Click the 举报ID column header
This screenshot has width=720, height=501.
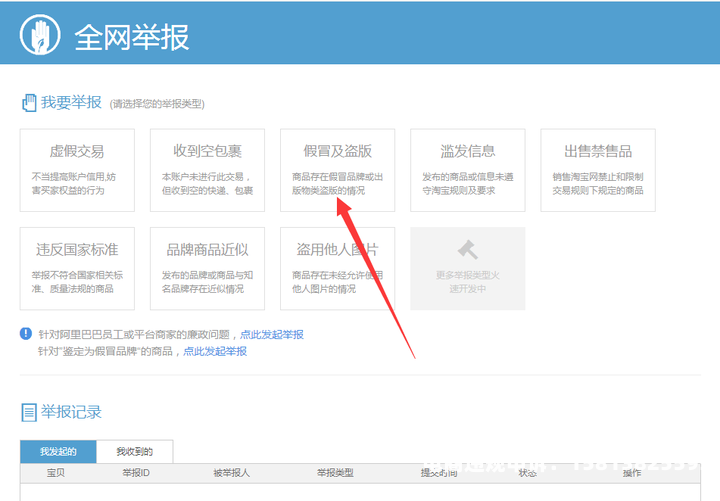(136, 473)
